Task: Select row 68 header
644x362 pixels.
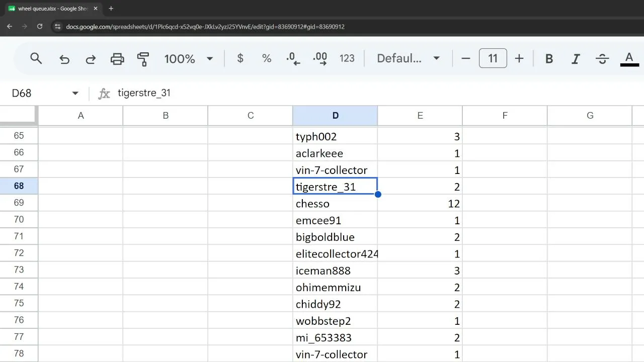Action: coord(19,186)
